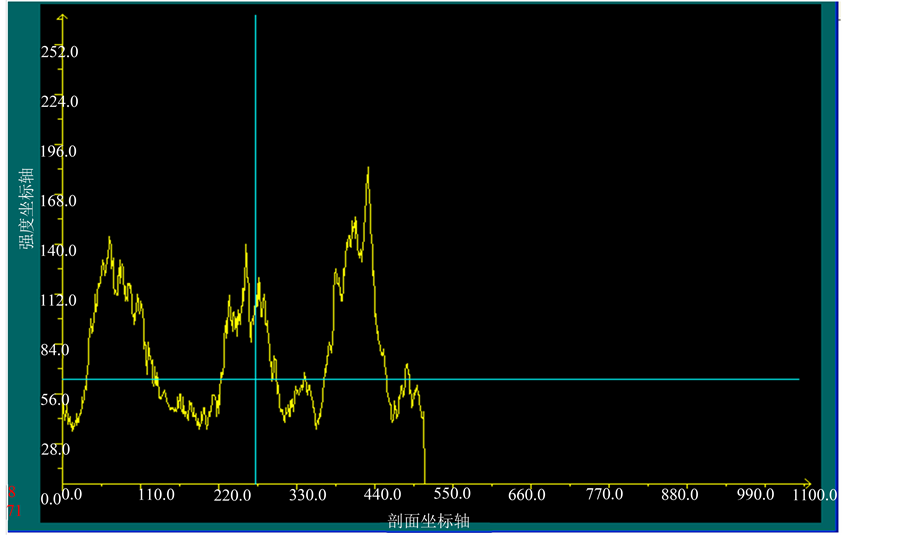This screenshot has width=903, height=535.
Task: Click the 330.0 X-axis tick label
Action: click(306, 495)
